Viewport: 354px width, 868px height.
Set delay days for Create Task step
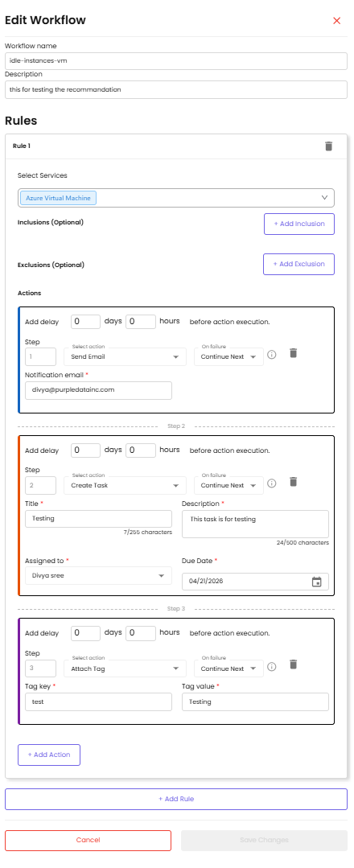[86, 450]
